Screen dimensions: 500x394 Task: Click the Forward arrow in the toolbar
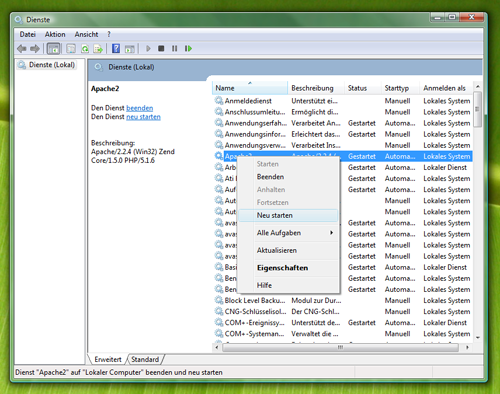35,49
